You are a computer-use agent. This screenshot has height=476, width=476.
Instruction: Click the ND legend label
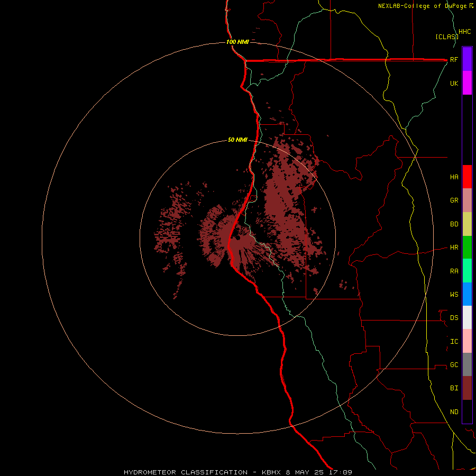point(454,412)
